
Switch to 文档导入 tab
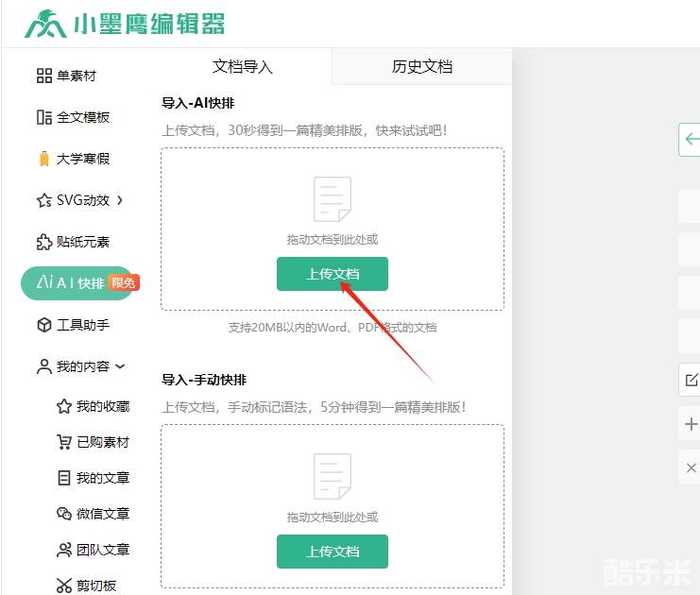coord(243,67)
